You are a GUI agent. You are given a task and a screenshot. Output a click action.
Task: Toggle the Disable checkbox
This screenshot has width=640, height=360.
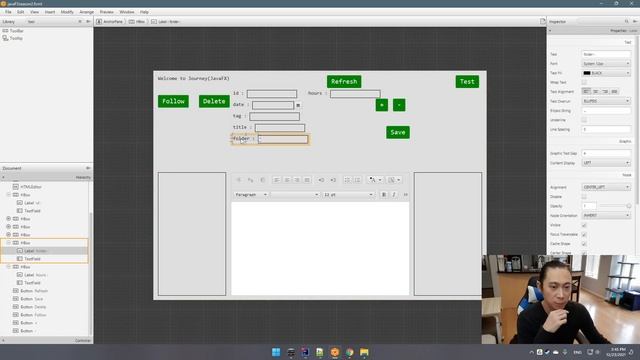(x=584, y=197)
